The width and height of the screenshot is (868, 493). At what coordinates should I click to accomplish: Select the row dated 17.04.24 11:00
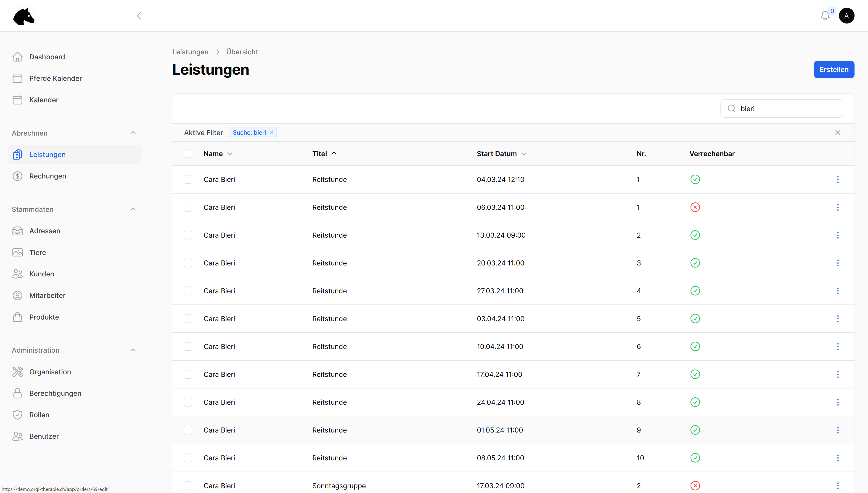(188, 374)
